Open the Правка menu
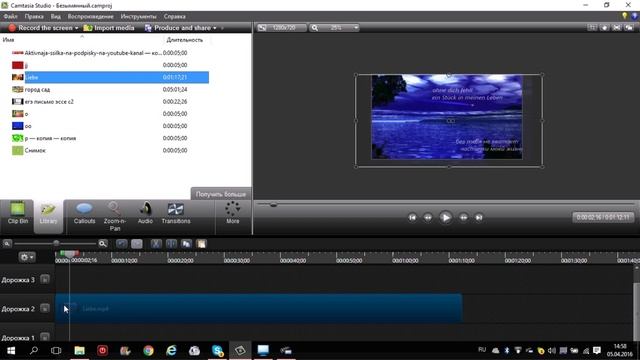Screen dimensions: 640x360 click(34, 16)
